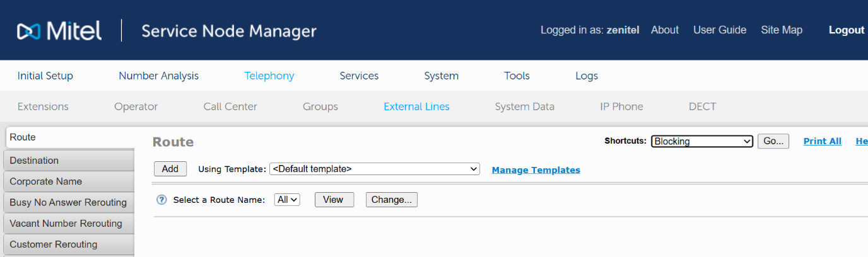Select Destination in the left sidebar

pyautogui.click(x=34, y=161)
